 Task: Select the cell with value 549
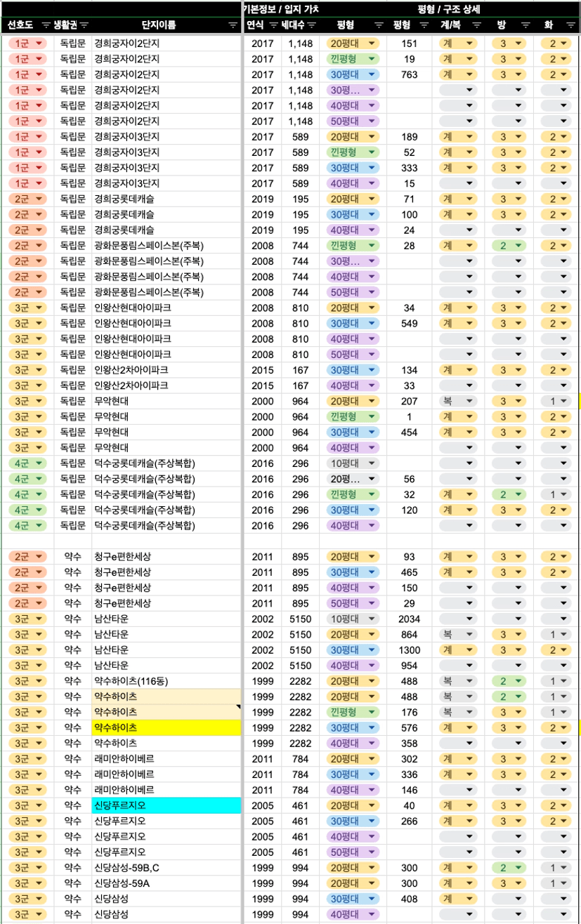click(x=409, y=323)
